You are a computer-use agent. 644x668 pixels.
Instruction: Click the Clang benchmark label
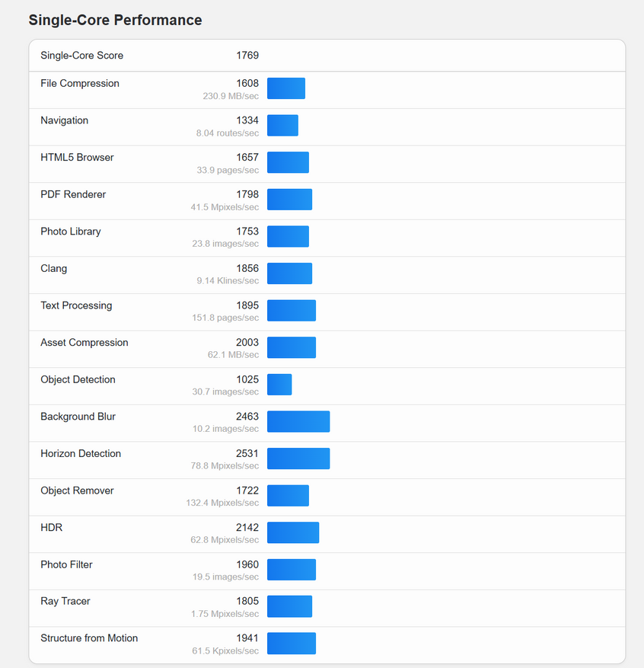[x=54, y=268]
